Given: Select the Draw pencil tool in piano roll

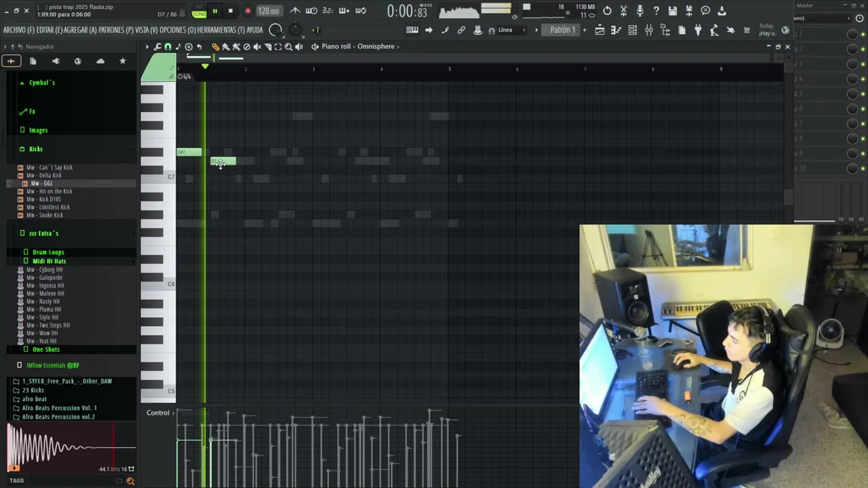Looking at the screenshot, I should (x=216, y=47).
